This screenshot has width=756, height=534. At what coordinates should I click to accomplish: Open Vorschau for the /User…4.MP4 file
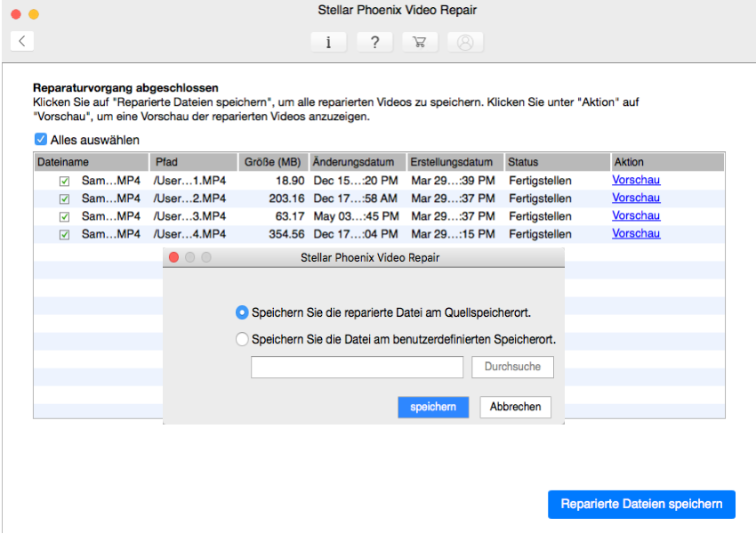[636, 233]
